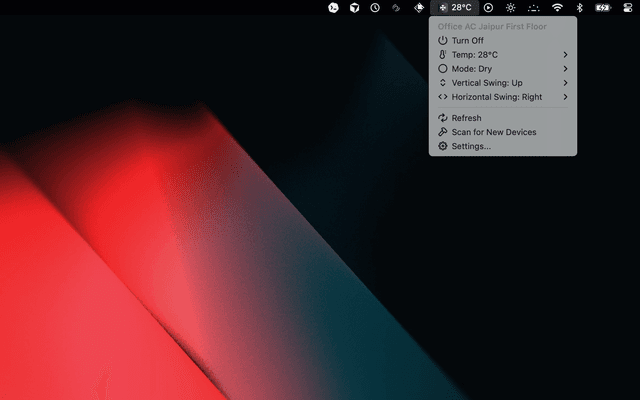Open Horizontal Swing: Right submenu
Image resolution: width=640 pixels, height=400 pixels.
coord(503,97)
